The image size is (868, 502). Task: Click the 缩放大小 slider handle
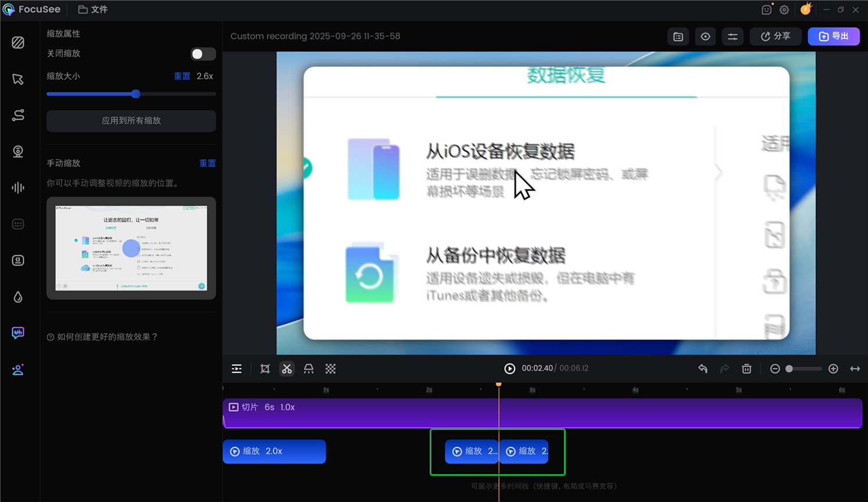tap(135, 94)
